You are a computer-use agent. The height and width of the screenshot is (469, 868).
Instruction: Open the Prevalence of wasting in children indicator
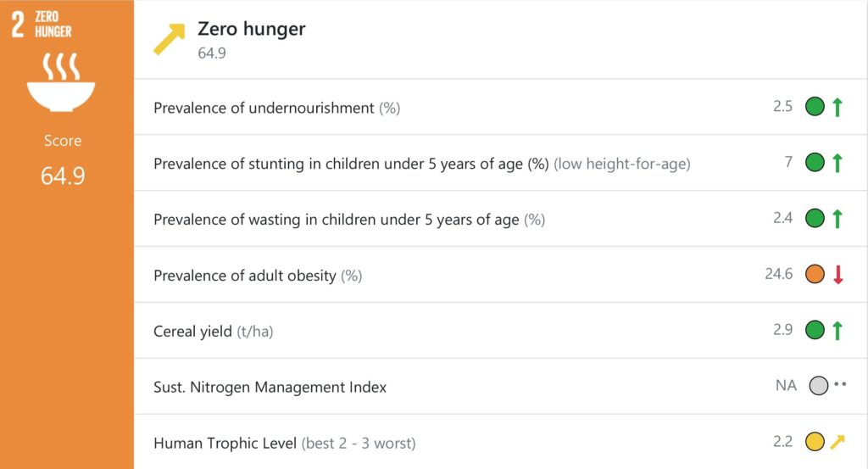point(500,219)
